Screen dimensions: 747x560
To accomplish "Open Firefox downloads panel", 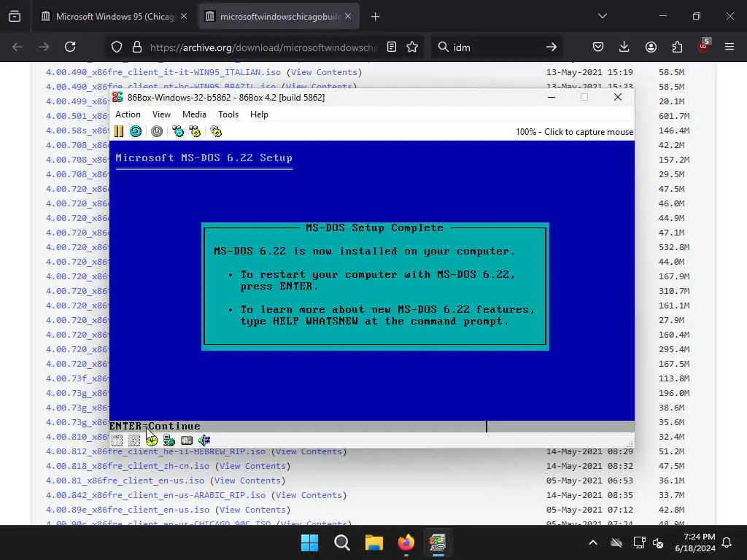I will point(624,47).
